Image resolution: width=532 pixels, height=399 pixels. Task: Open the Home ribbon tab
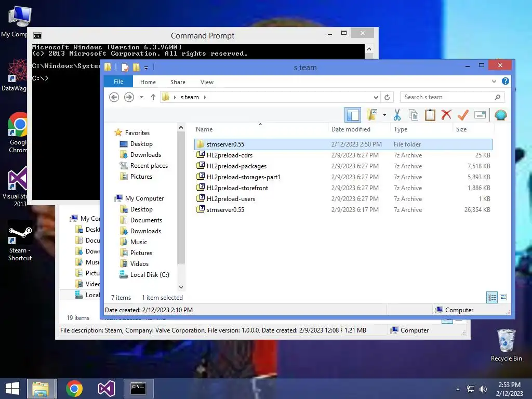148,82
